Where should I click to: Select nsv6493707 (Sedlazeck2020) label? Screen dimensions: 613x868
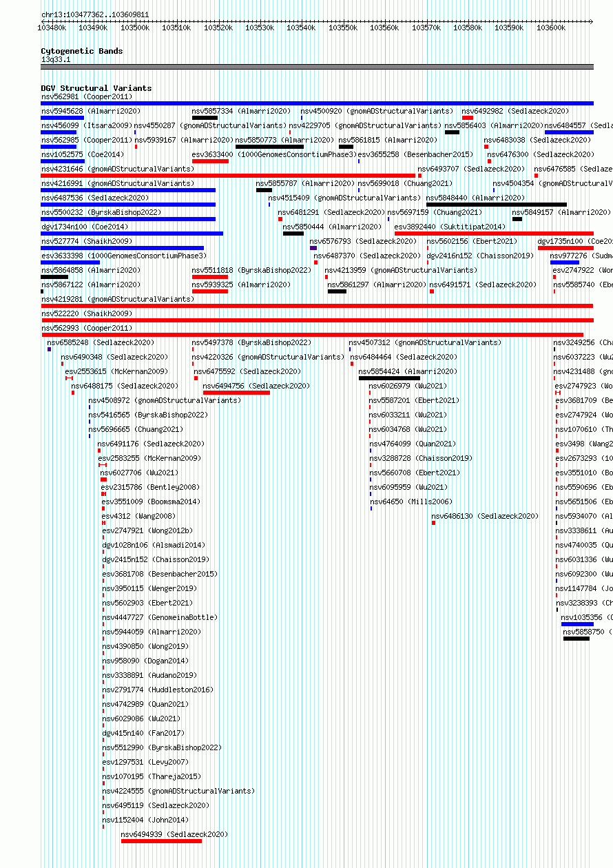pyautogui.click(x=471, y=169)
